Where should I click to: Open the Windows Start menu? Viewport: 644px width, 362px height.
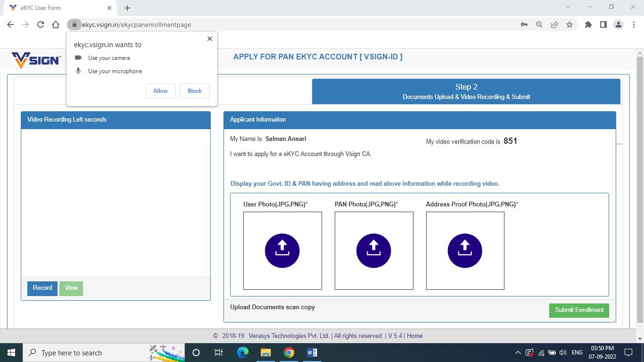click(11, 353)
